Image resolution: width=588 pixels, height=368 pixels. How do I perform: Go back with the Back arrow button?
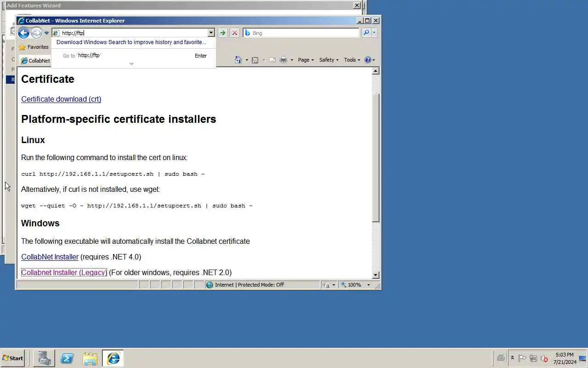point(23,33)
